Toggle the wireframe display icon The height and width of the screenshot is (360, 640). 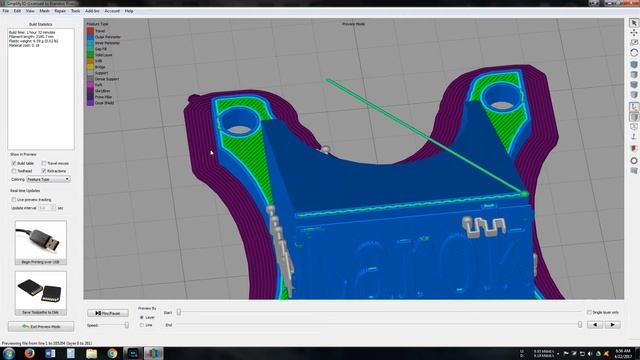click(634, 127)
